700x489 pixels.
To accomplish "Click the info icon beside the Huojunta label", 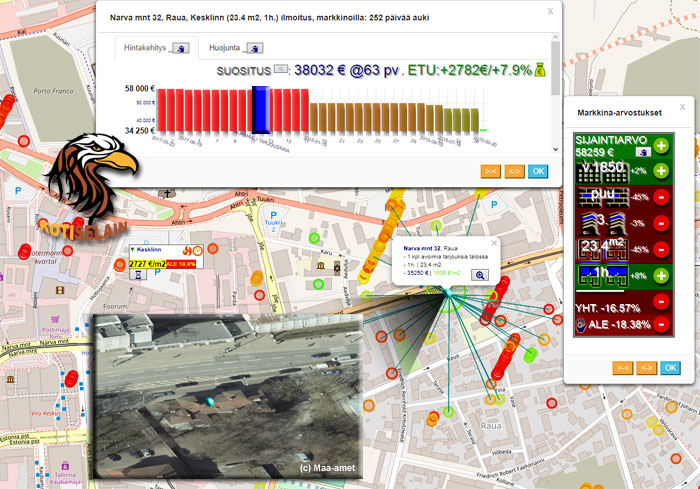I will tap(254, 48).
